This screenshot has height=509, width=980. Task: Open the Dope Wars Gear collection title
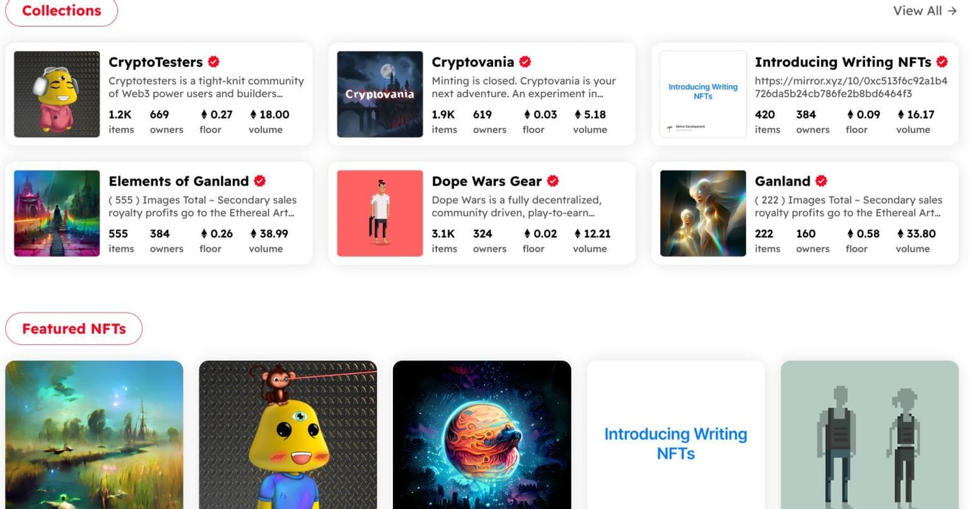pos(487,181)
